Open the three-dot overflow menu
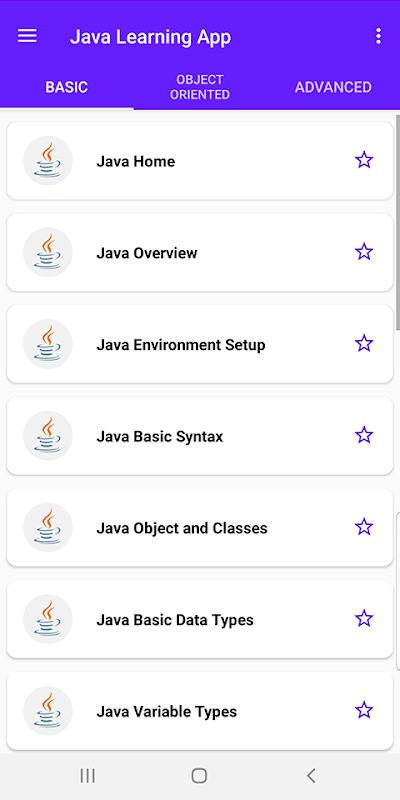Viewport: 400px width, 800px height. [378, 36]
